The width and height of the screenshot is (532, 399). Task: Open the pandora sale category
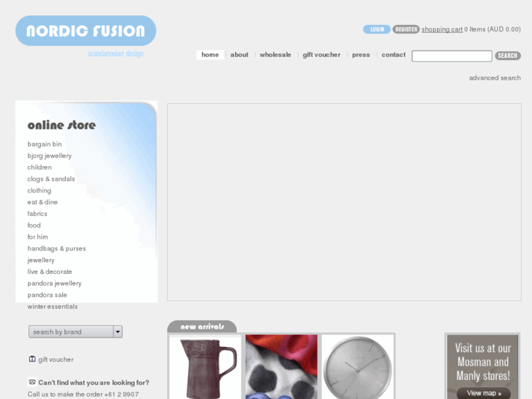tap(47, 295)
